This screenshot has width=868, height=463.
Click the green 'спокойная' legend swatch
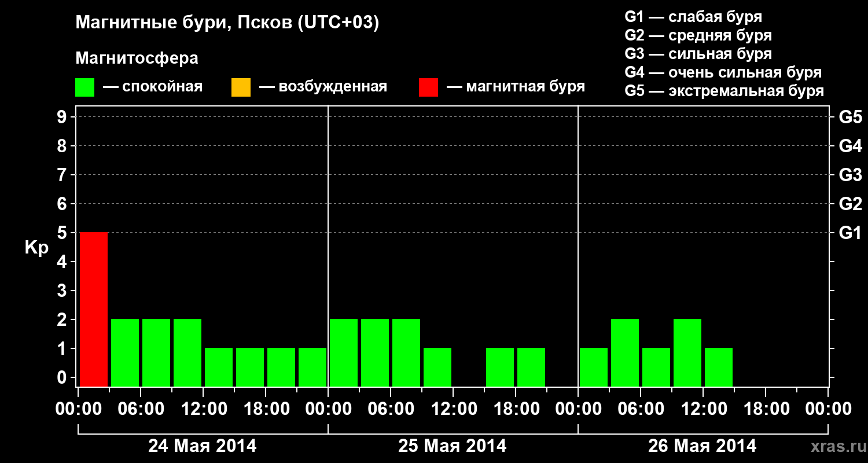[85, 87]
